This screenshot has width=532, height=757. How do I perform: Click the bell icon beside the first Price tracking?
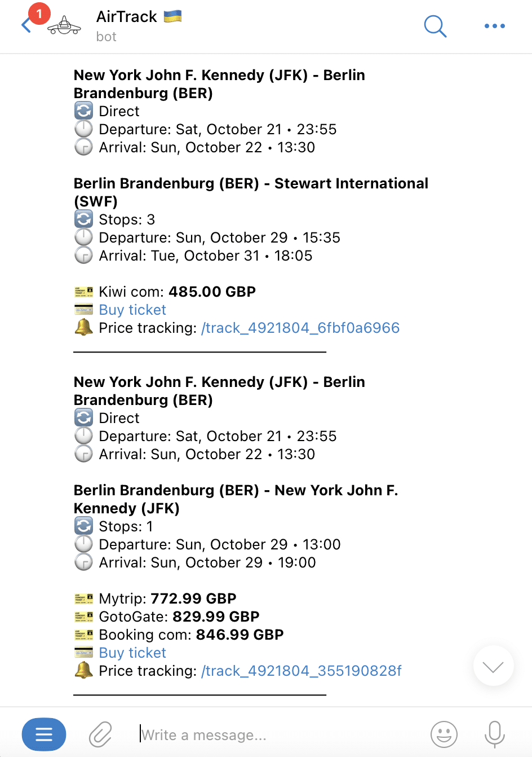coord(83,327)
